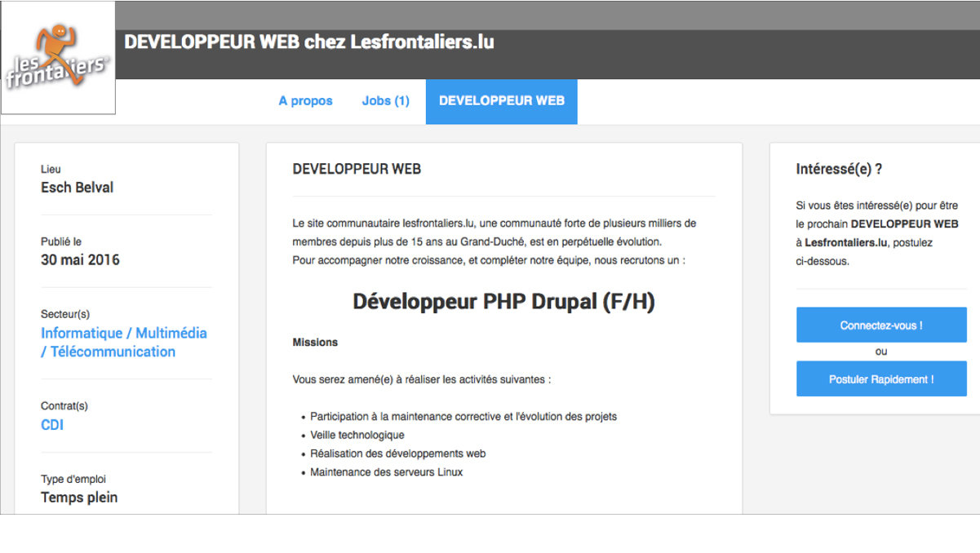Click the Temps plein job type

79,498
